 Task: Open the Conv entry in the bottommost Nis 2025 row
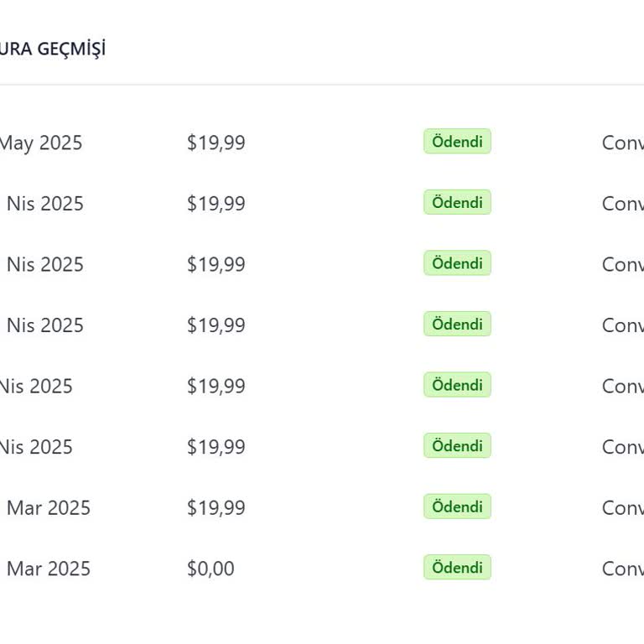pyautogui.click(x=622, y=447)
